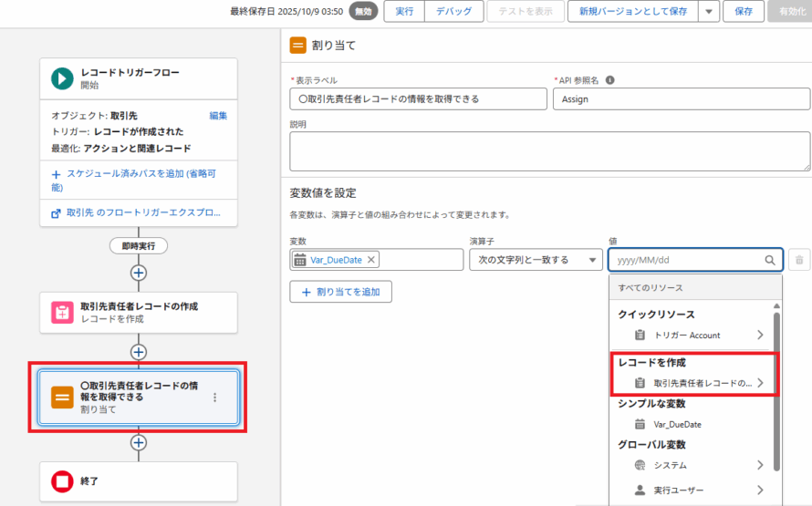Screen dimensions: 812x506
Task: Choose 実行ユーザー in the resource list
Action: pyautogui.click(x=679, y=491)
